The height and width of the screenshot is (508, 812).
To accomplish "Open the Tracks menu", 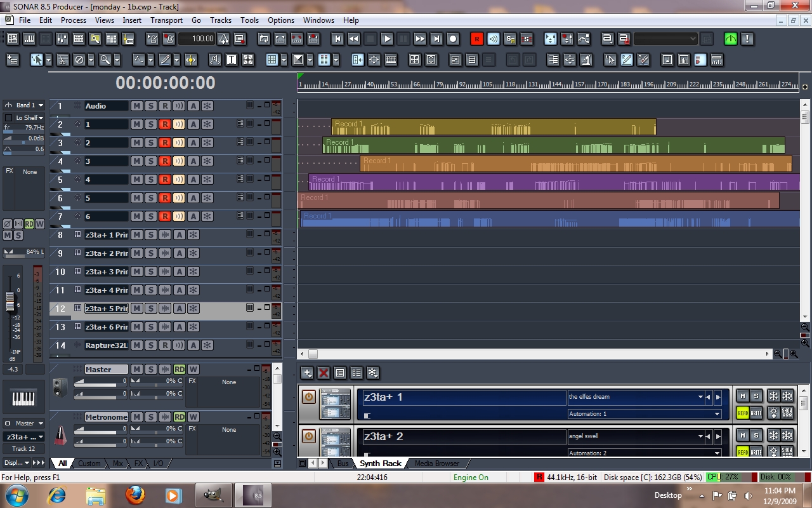I will pyautogui.click(x=221, y=20).
